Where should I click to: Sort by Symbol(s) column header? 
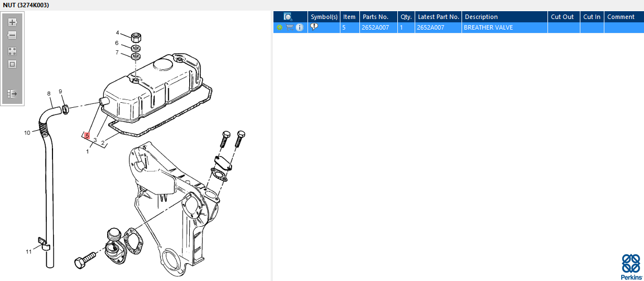324,17
